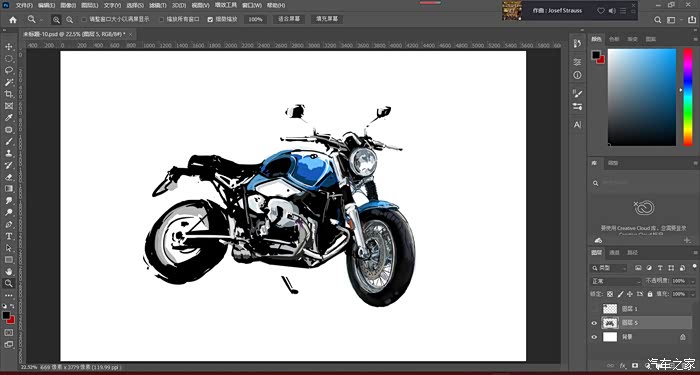Select the Smudge tool
Screen dimensions: 700x375
pyautogui.click(x=8, y=200)
